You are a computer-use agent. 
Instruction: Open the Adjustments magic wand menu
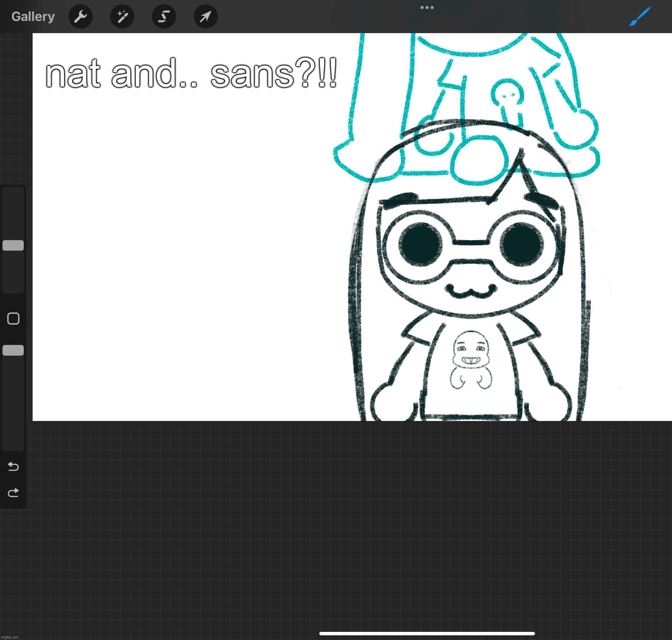pyautogui.click(x=122, y=16)
